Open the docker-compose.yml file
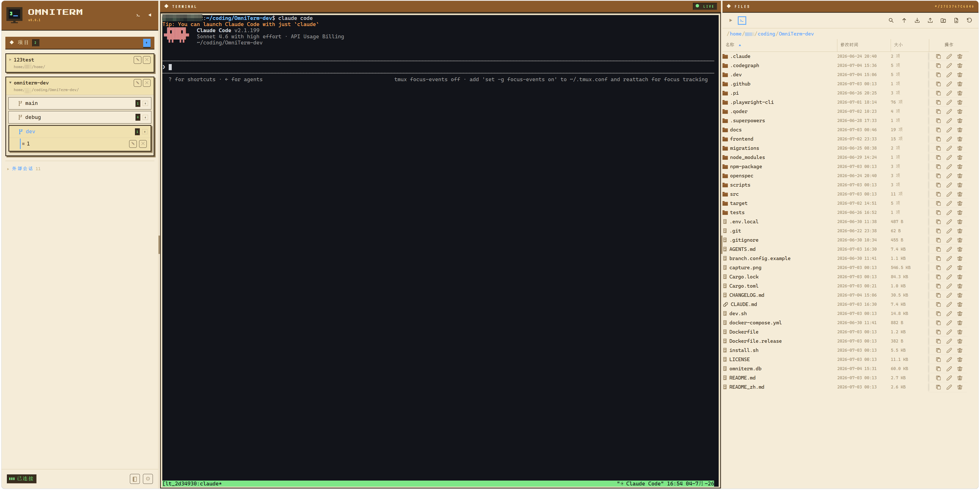The width and height of the screenshot is (980, 490). click(x=755, y=323)
